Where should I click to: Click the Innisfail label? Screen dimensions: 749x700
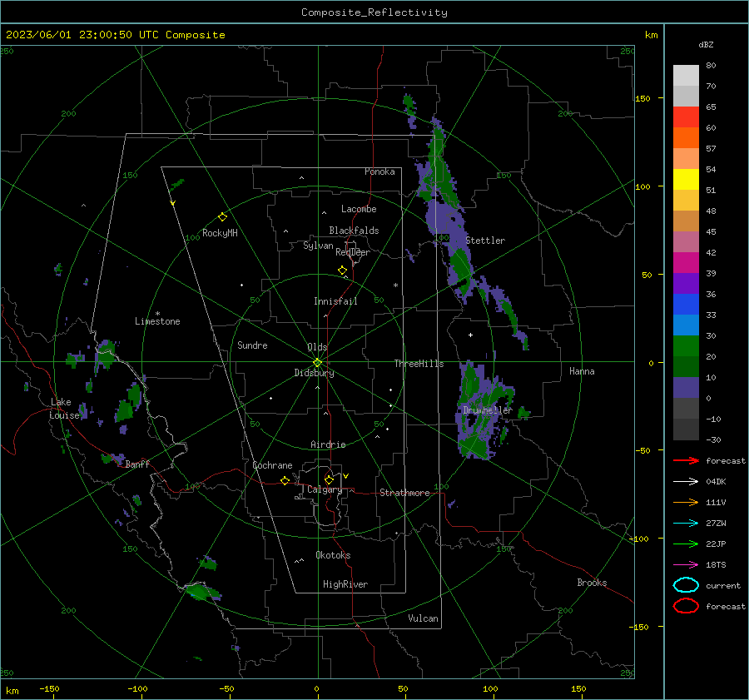point(335,301)
